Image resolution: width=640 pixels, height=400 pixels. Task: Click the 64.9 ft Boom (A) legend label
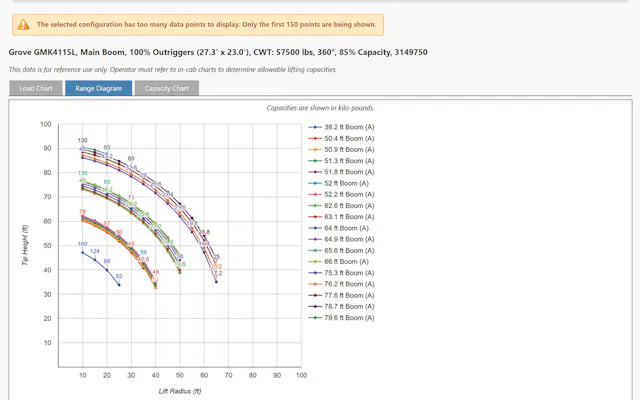click(349, 239)
